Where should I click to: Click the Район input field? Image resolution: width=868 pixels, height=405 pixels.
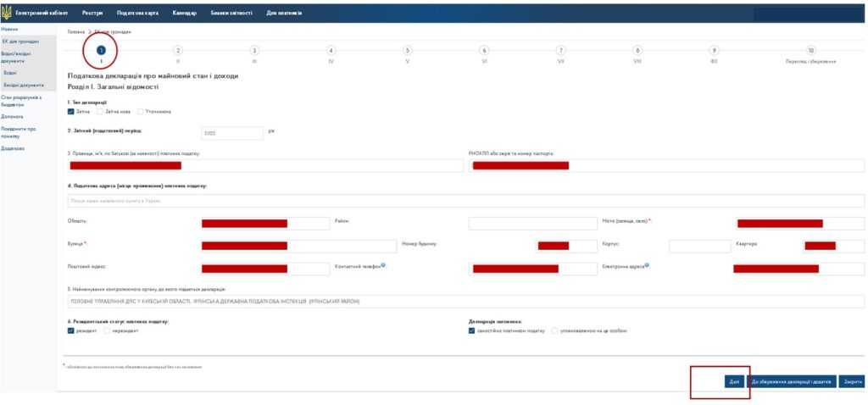click(532, 223)
